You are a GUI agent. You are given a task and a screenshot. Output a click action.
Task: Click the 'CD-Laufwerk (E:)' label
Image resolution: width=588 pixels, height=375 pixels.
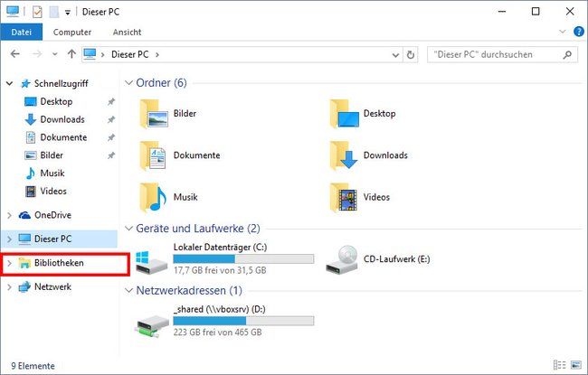point(397,259)
